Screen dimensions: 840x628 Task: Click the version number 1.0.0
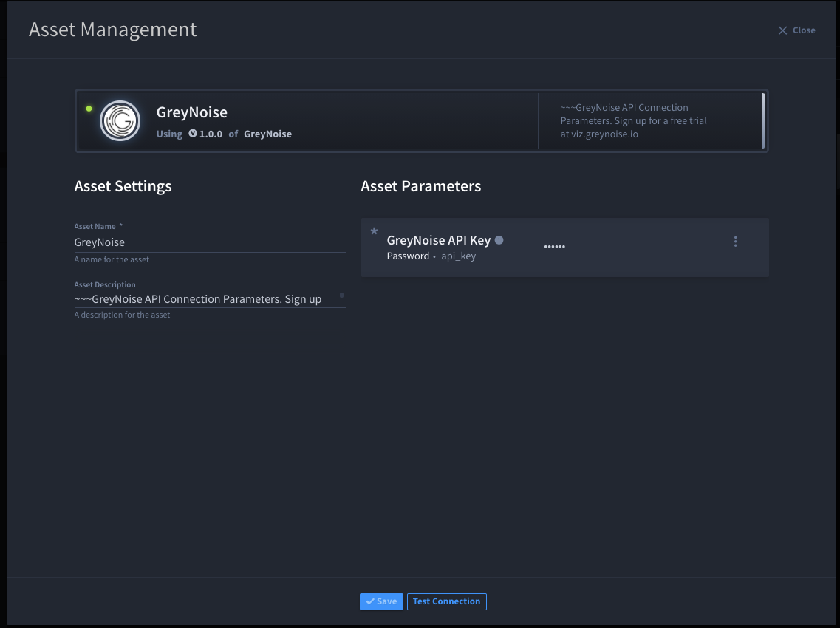[211, 134]
